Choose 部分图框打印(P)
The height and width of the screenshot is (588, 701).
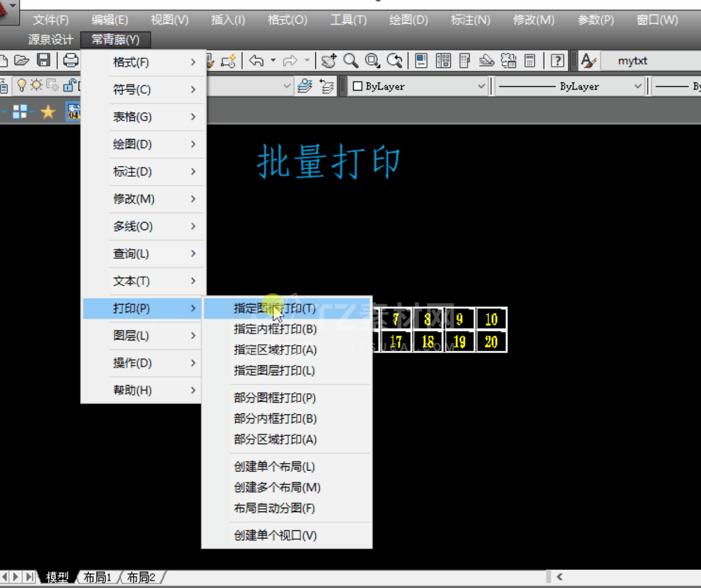[x=287, y=398]
